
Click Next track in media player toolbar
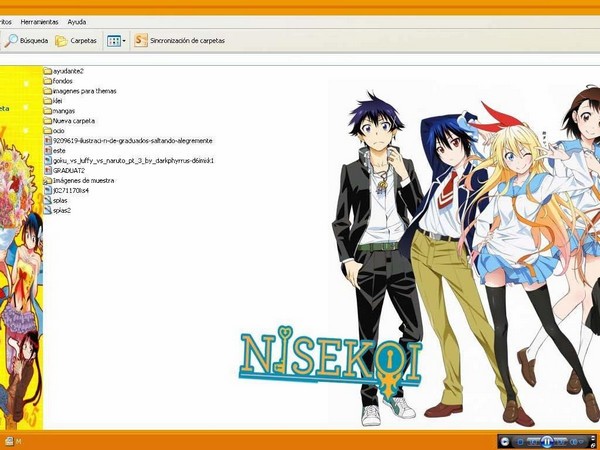[x=560, y=442]
